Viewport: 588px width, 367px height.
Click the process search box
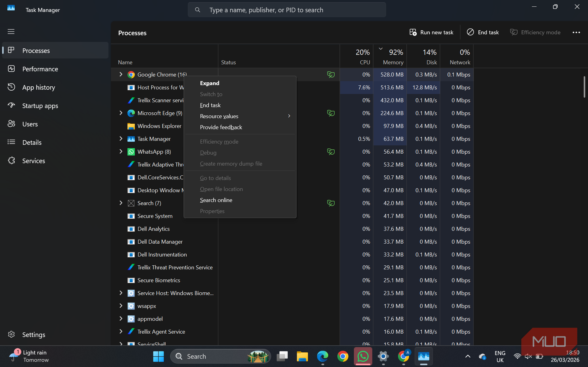pos(287,10)
